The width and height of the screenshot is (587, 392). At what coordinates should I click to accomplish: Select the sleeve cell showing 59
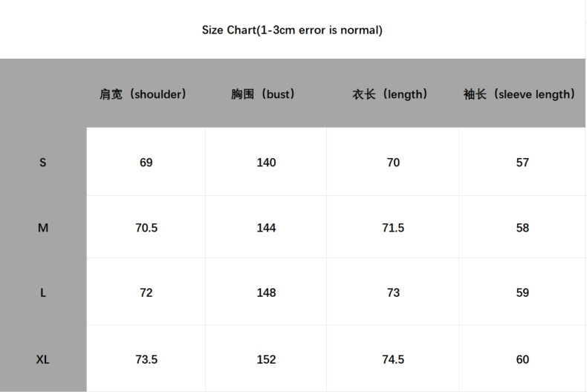tap(522, 293)
